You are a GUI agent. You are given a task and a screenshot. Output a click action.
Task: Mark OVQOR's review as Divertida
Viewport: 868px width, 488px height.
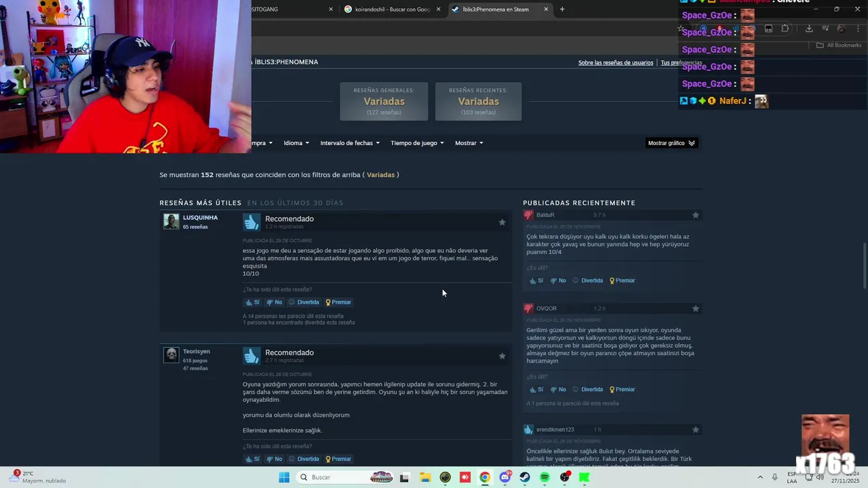point(588,390)
